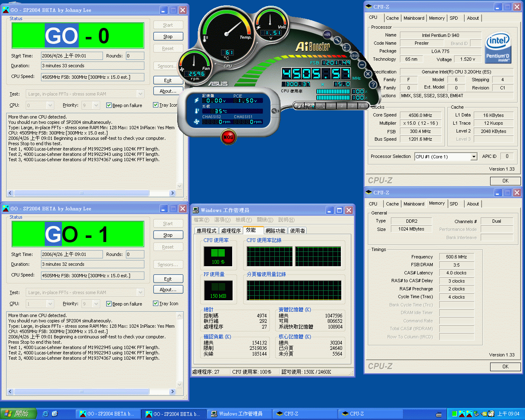The width and height of the screenshot is (525, 420).
Task: Click the X close icon on AiBooster arc
Action: click(368, 74)
